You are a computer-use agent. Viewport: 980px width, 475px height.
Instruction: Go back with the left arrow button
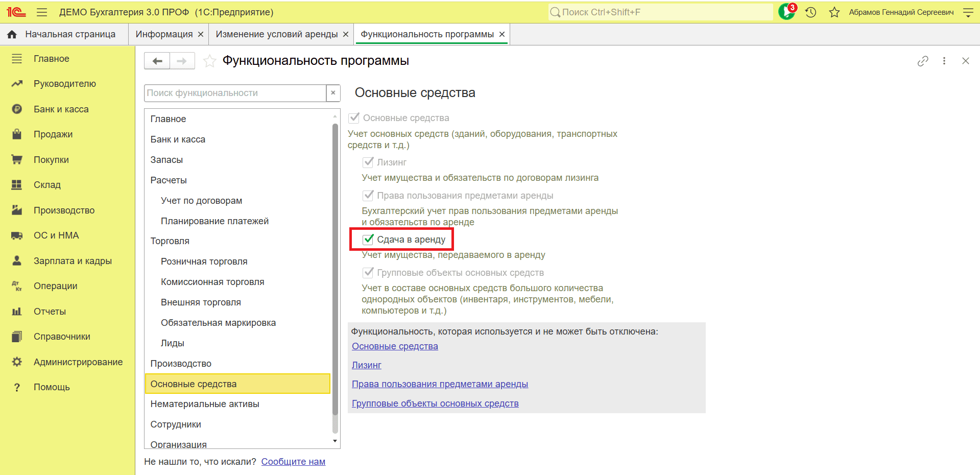[157, 61]
